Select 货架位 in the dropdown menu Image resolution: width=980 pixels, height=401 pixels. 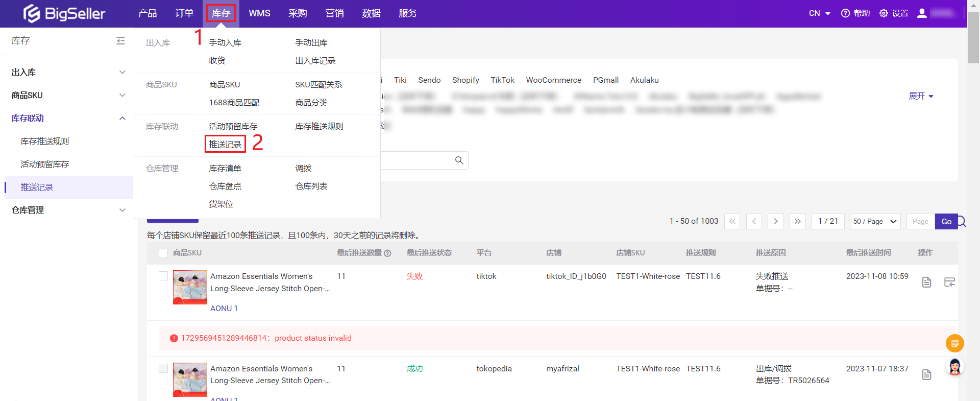point(221,204)
